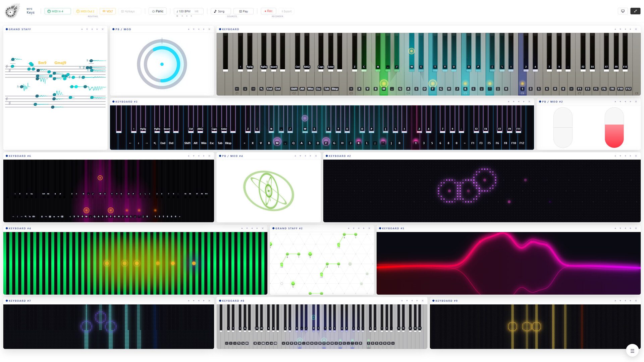Click the circular PB / MOD dial
The height and width of the screenshot is (362, 644).
click(x=162, y=64)
